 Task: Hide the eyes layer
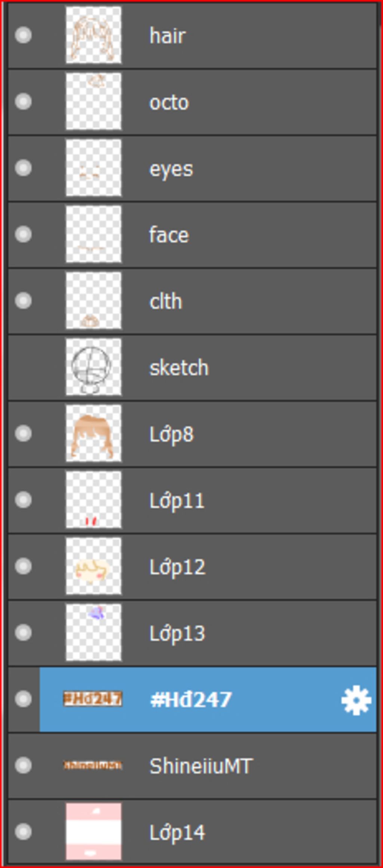pyautogui.click(x=23, y=168)
